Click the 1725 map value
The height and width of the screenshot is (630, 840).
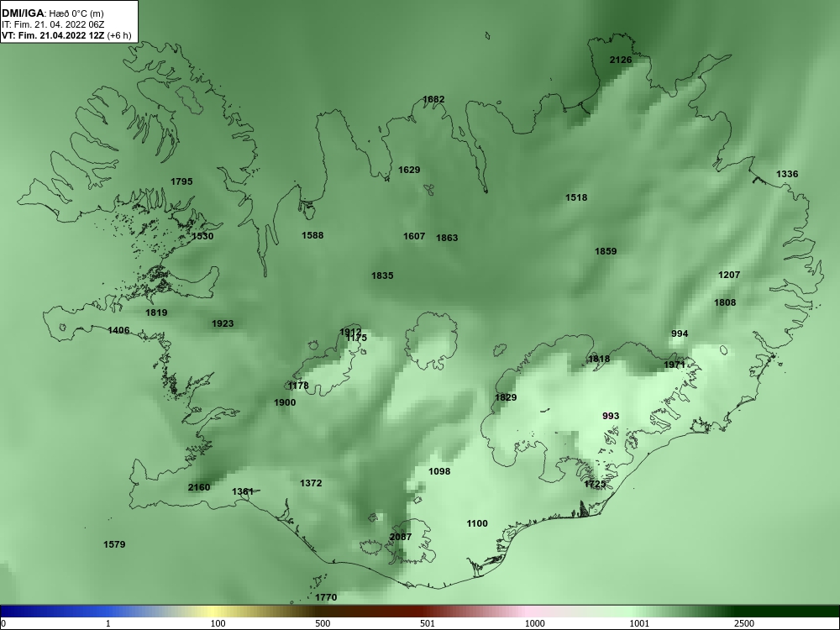coord(595,485)
